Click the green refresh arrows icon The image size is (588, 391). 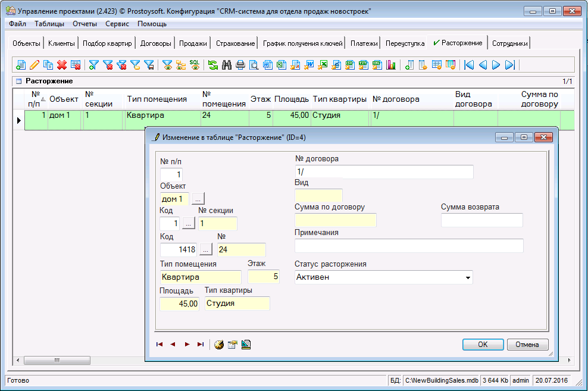coord(212,65)
